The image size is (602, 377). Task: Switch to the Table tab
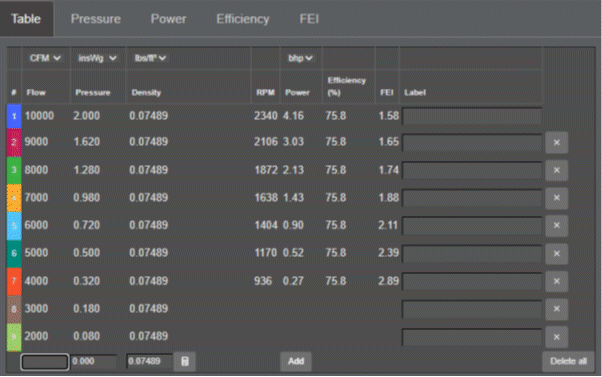click(x=26, y=18)
